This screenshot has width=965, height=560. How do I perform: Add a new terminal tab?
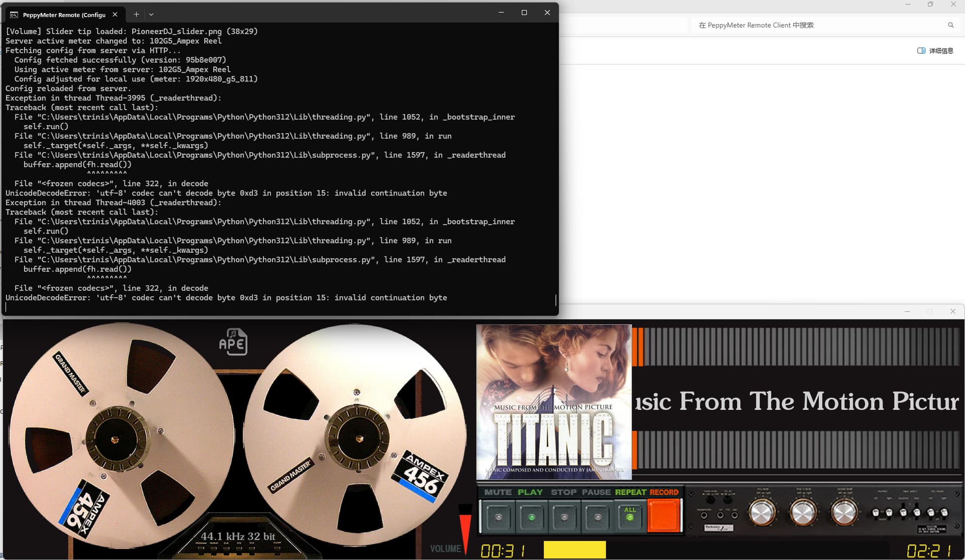click(136, 15)
